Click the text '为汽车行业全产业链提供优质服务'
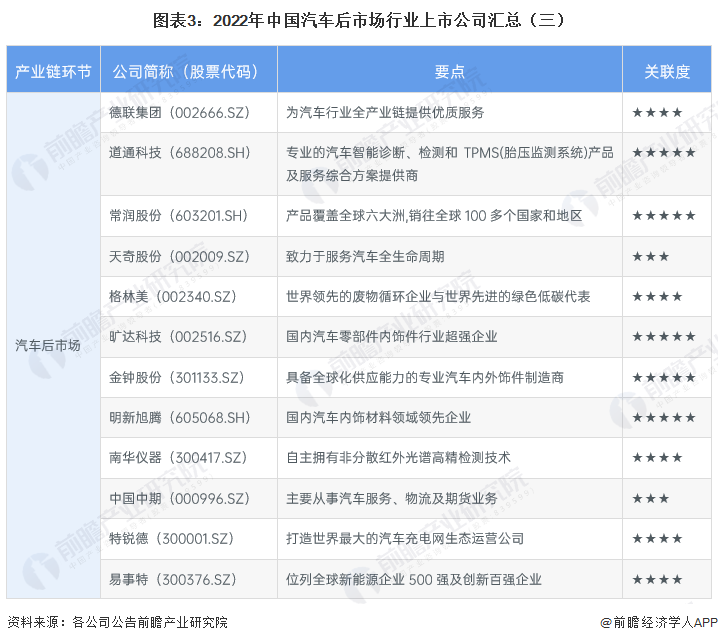This screenshot has width=718, height=643. pos(385,113)
